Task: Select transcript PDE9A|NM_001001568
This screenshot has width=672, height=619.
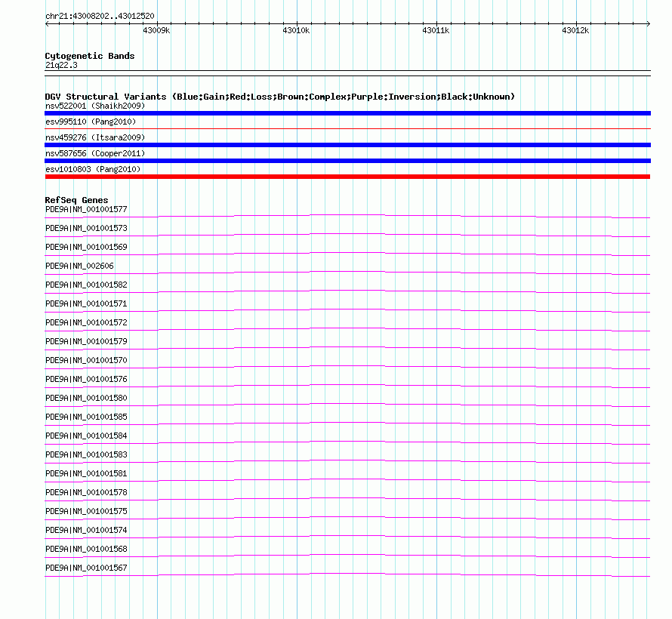Action: point(86,549)
